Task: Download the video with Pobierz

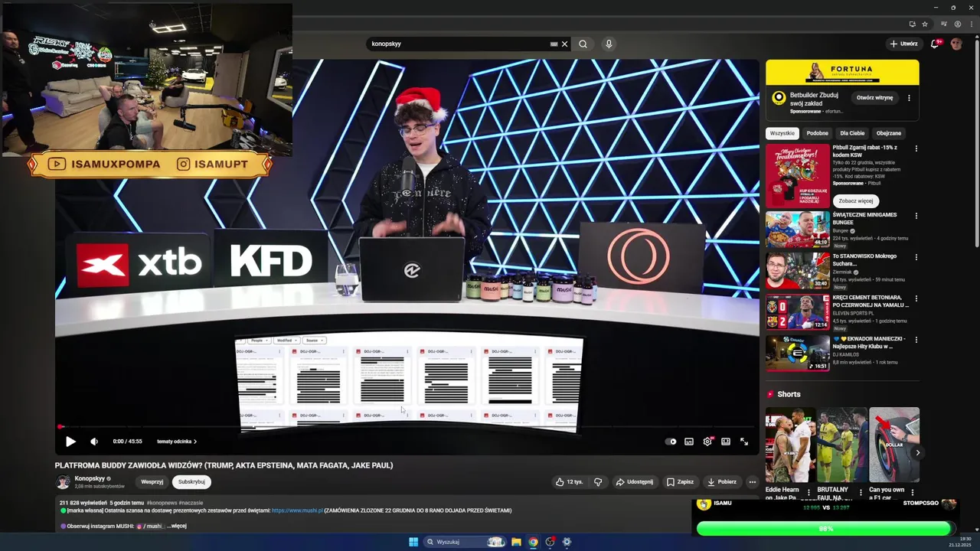Action: click(722, 482)
